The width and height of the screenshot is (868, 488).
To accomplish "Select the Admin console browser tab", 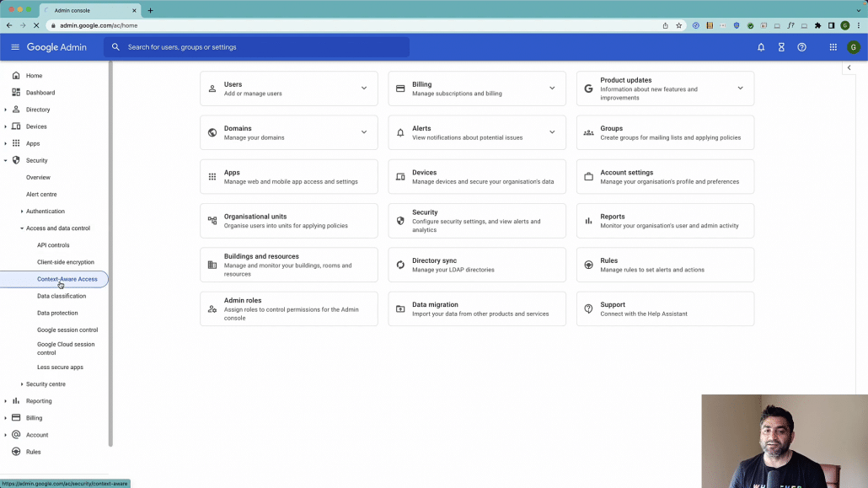I will (88, 10).
